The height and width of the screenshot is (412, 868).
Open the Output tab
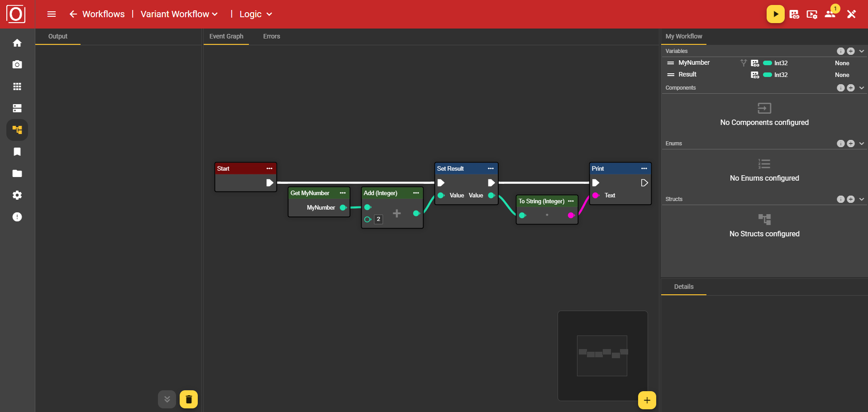(57, 36)
